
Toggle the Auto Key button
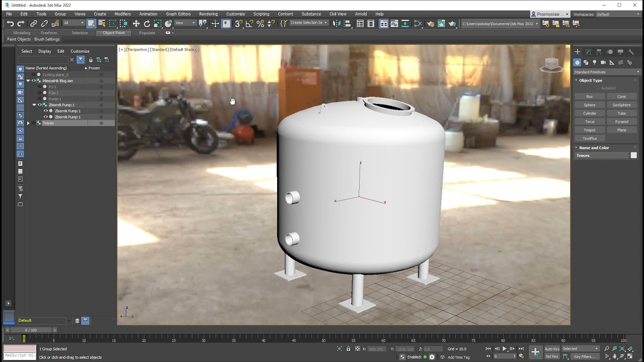[552, 348]
